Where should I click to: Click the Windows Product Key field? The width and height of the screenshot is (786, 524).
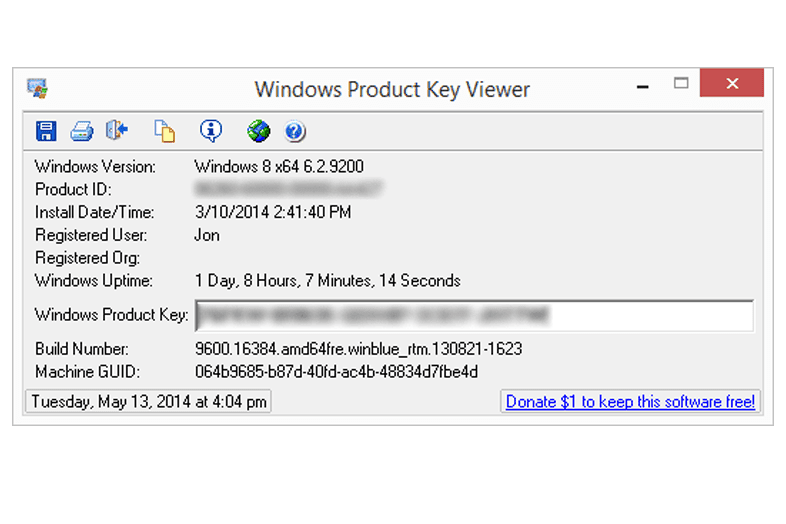(x=474, y=315)
